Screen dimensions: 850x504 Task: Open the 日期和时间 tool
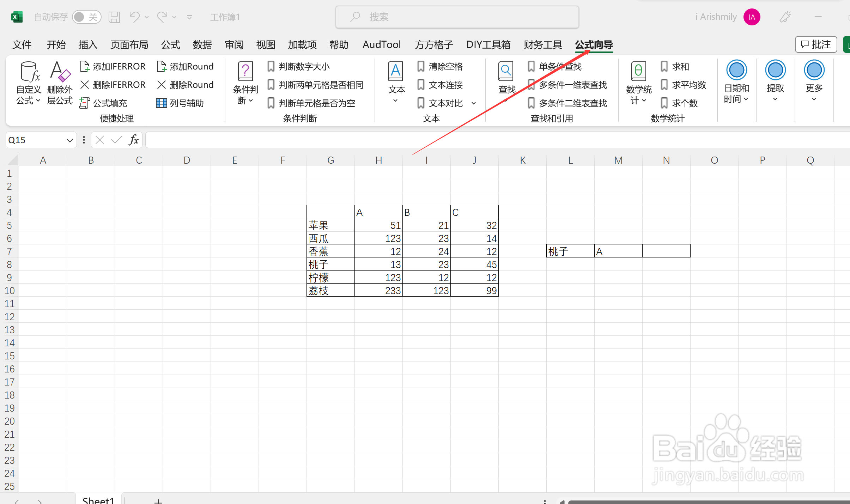point(736,82)
